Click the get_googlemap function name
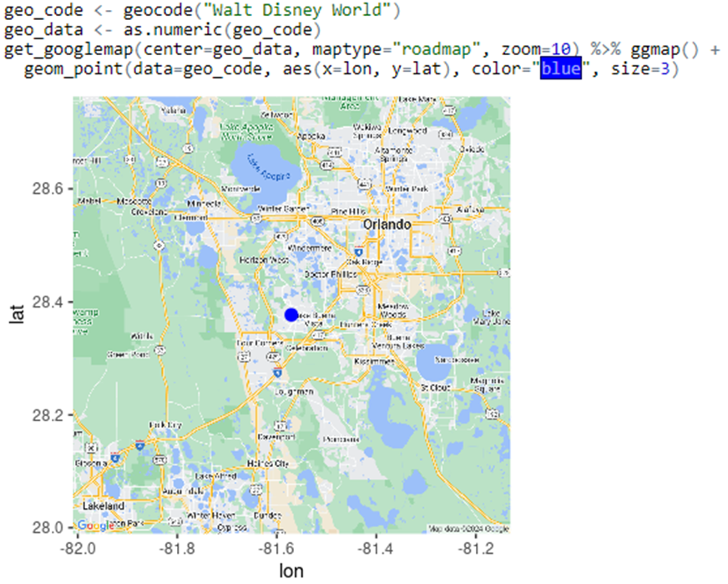This screenshot has width=728, height=584. click(68, 48)
